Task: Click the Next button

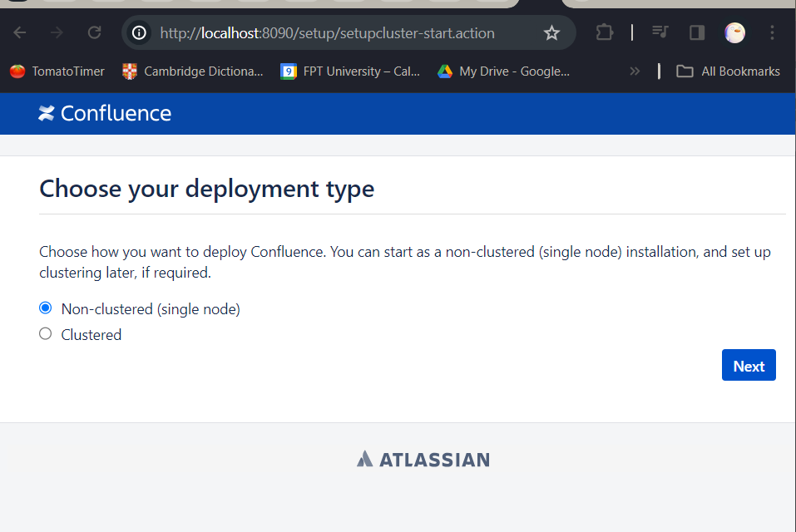Action: coord(749,365)
